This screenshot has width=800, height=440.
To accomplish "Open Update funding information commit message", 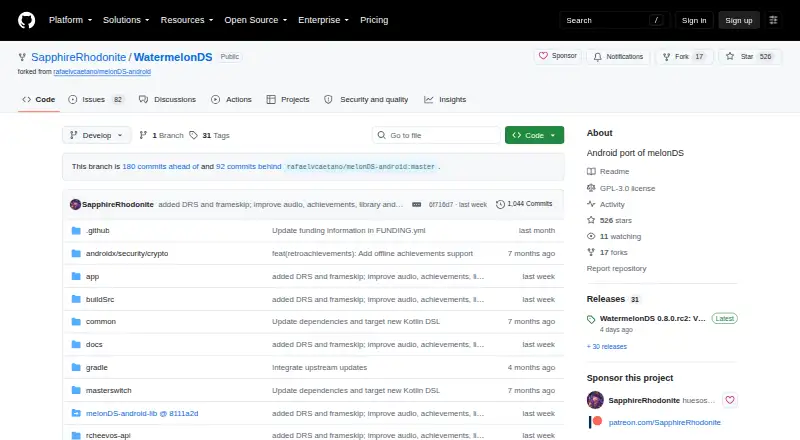I will click(348, 231).
